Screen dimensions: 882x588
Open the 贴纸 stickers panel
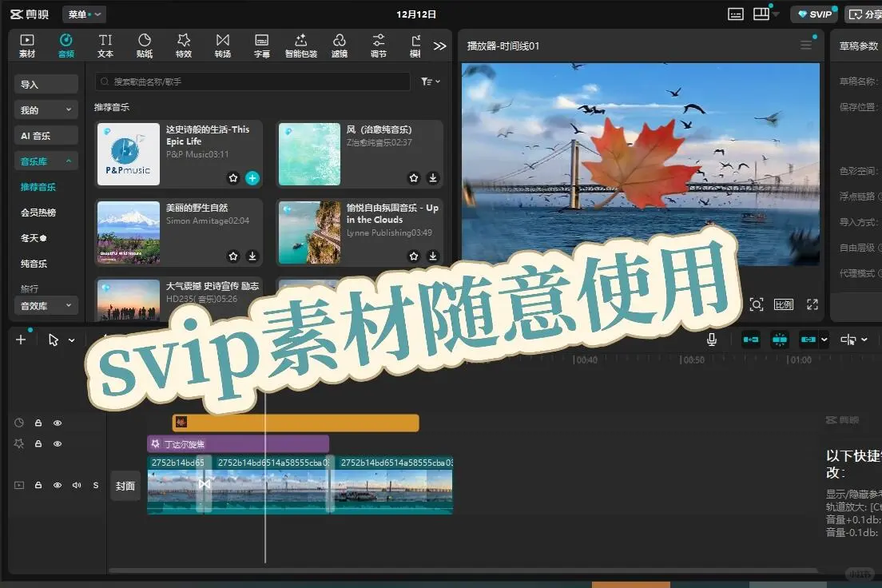(145, 44)
